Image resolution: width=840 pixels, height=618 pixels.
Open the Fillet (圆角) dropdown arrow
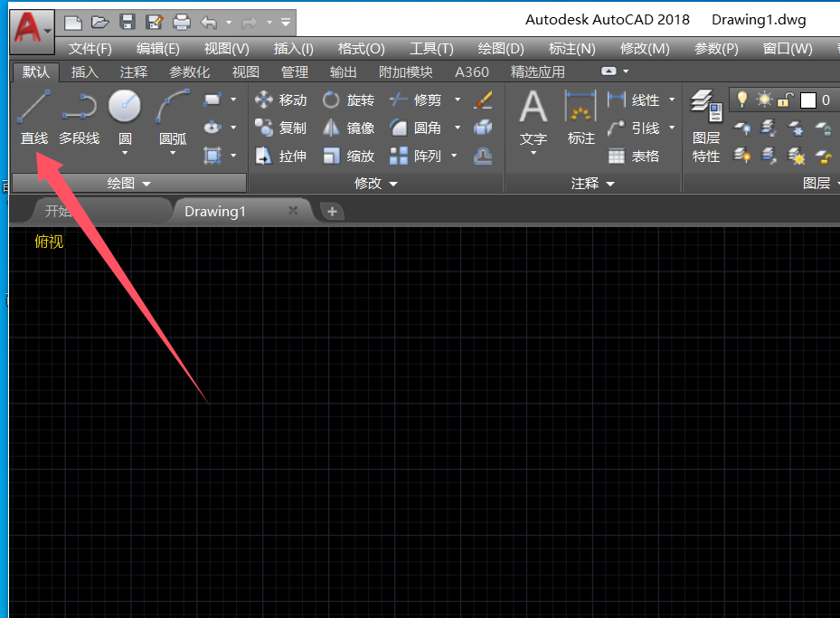click(x=458, y=128)
